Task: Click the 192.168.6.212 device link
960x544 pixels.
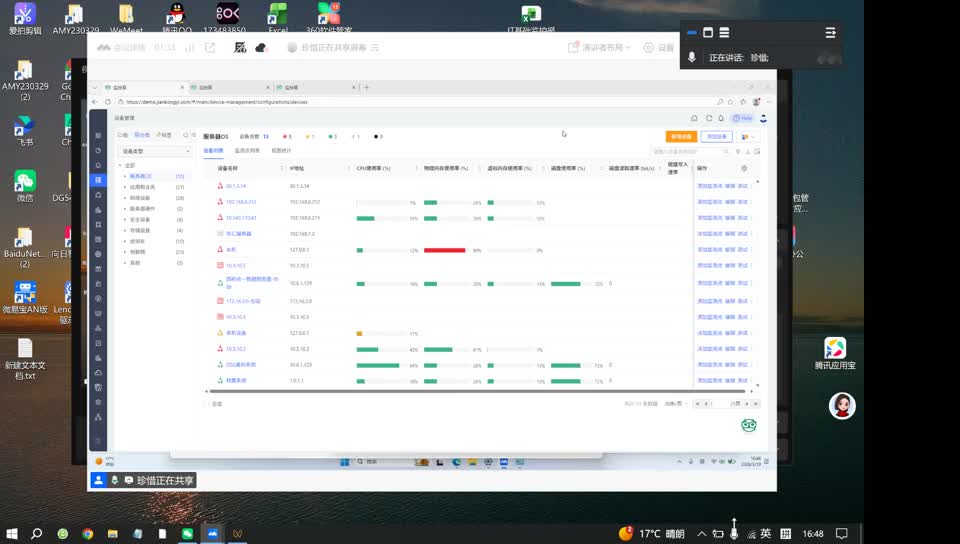Action: (241, 202)
